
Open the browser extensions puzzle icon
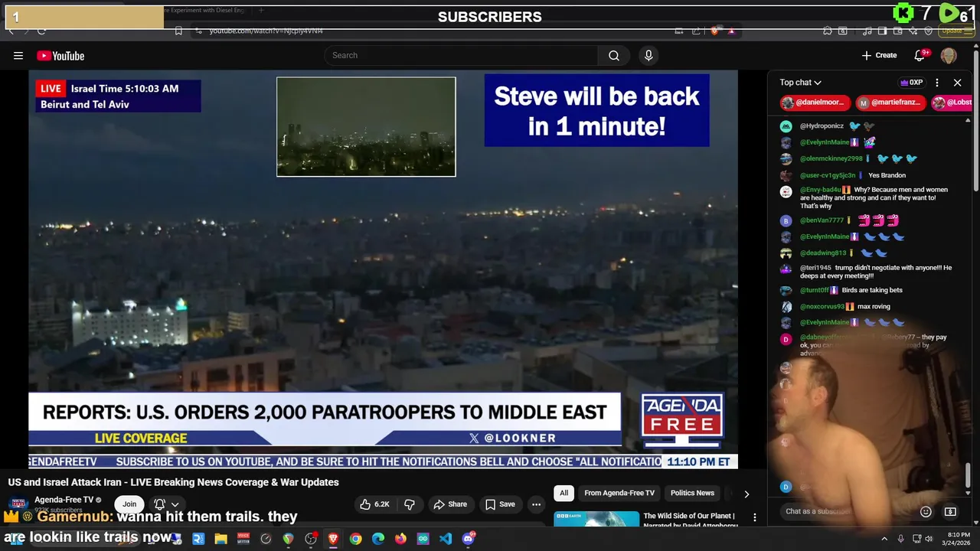[828, 31]
